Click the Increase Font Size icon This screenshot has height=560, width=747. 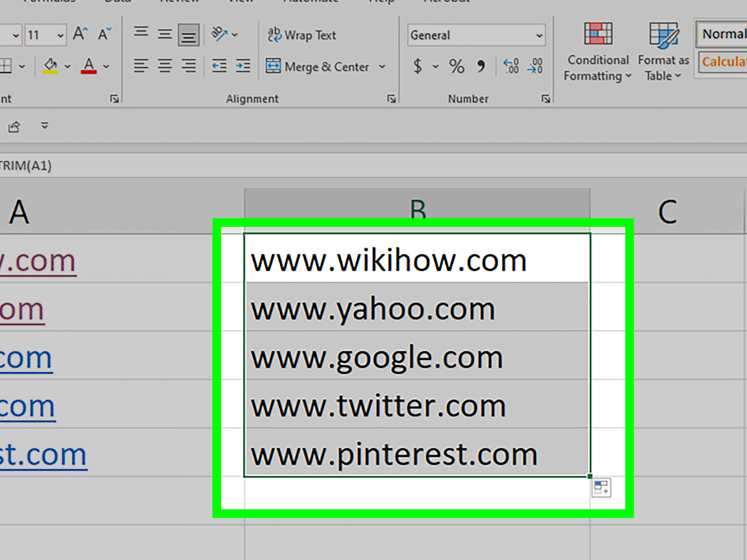80,34
